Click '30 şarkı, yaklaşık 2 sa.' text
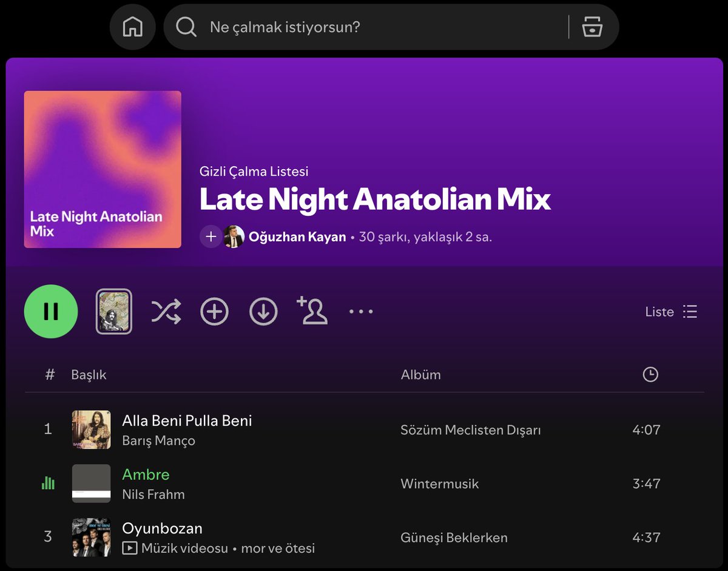The height and width of the screenshot is (571, 728). click(425, 237)
